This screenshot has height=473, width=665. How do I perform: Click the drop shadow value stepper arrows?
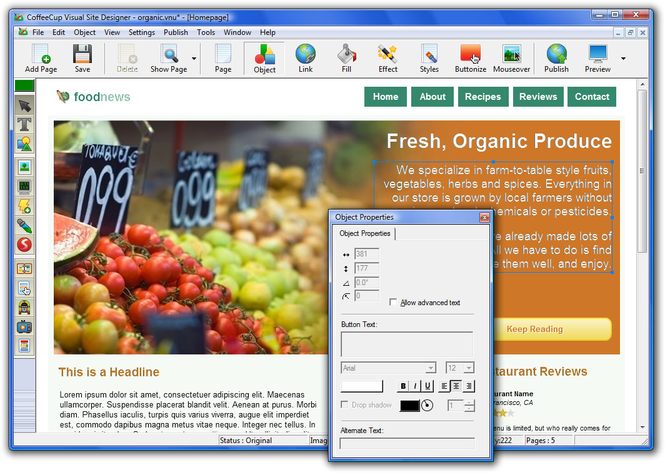tap(469, 406)
